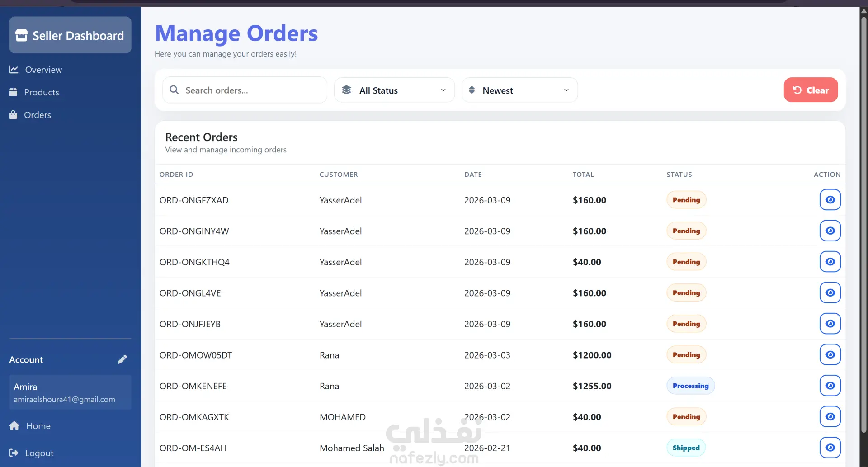The width and height of the screenshot is (868, 467).
Task: Click the Products box icon in sidebar
Action: coord(13,92)
